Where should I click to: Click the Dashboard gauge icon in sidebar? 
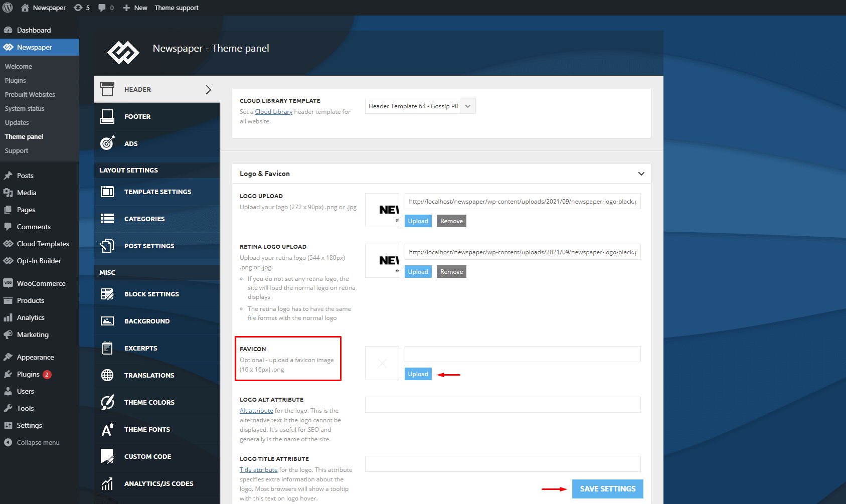8,30
